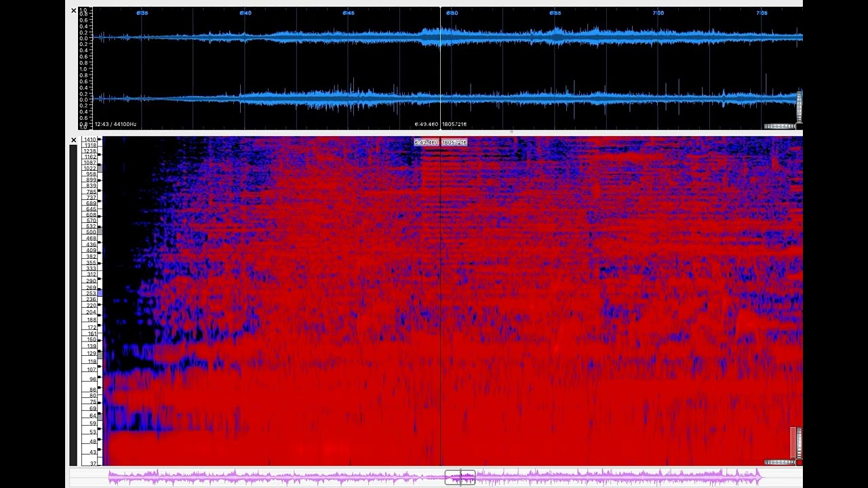Image resolution: width=868 pixels, height=488 pixels.
Task: Click the 6:35 time label in waveform ruler
Action: (x=142, y=13)
